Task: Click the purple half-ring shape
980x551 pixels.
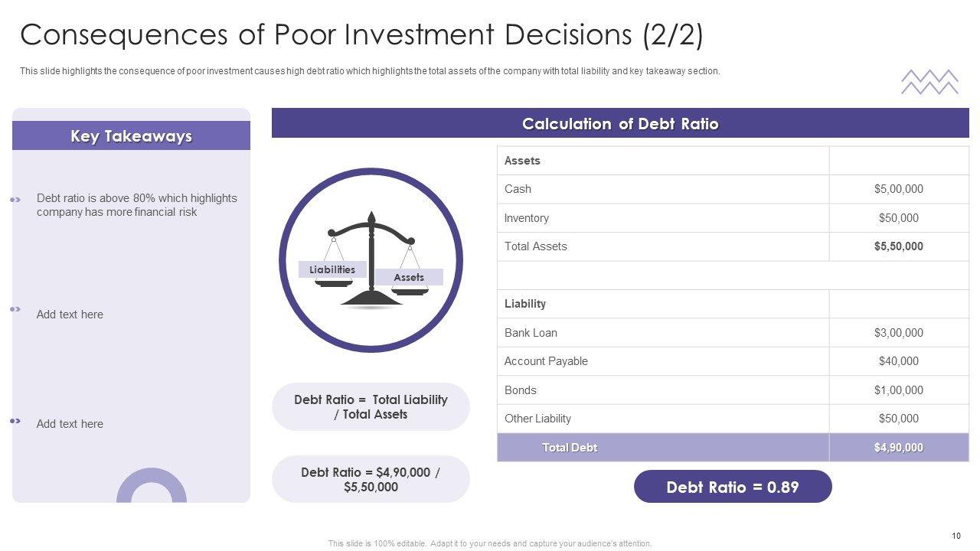Action: (x=152, y=486)
